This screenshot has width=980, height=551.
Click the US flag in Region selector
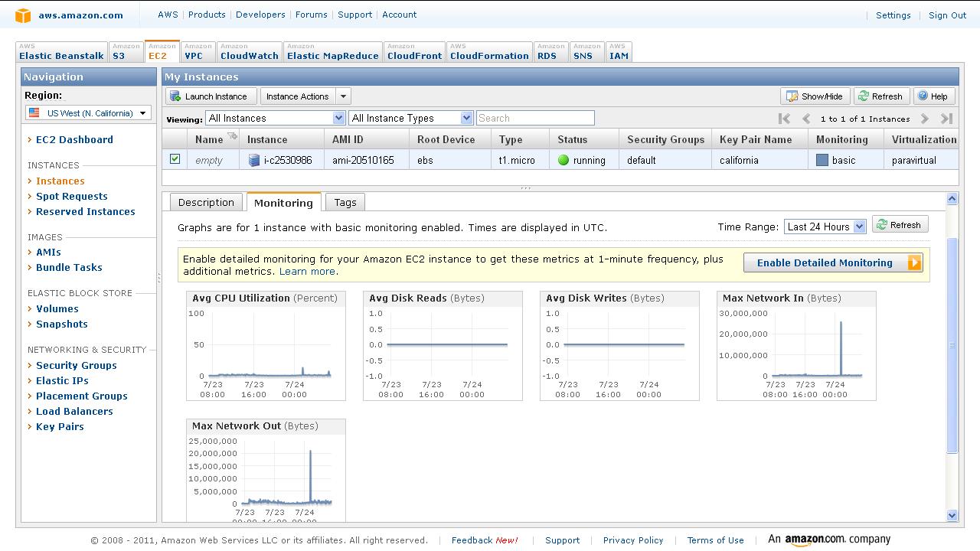[34, 112]
